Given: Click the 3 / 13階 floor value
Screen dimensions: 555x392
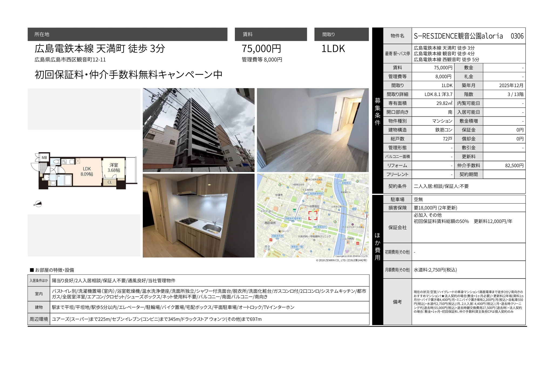Looking at the screenshot, I should 516,94.
